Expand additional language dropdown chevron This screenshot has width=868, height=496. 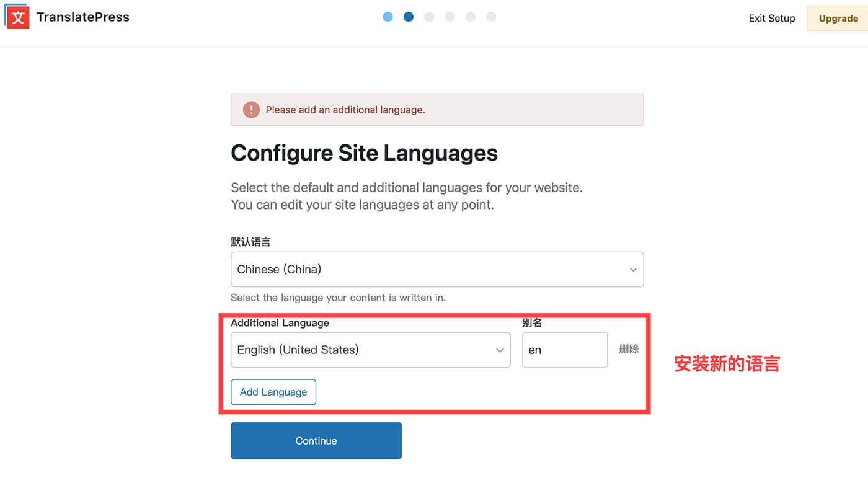tap(500, 350)
